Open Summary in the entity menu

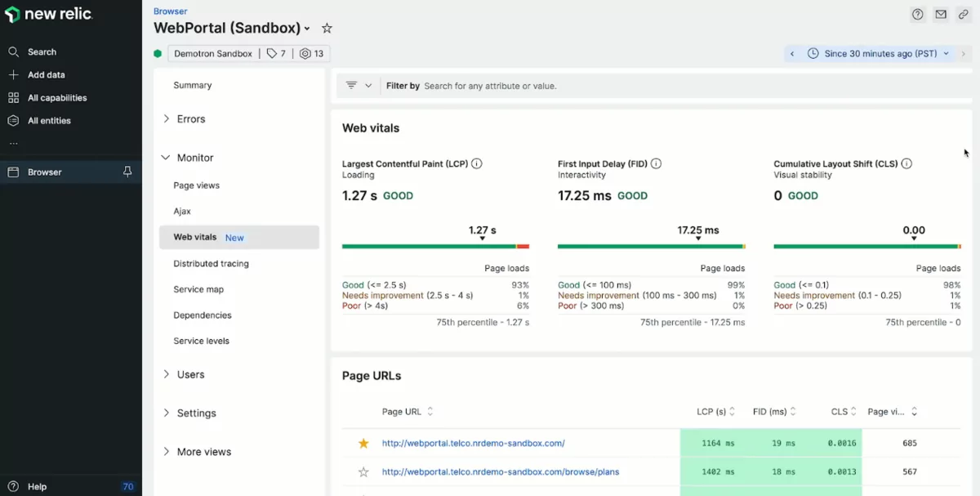point(193,85)
